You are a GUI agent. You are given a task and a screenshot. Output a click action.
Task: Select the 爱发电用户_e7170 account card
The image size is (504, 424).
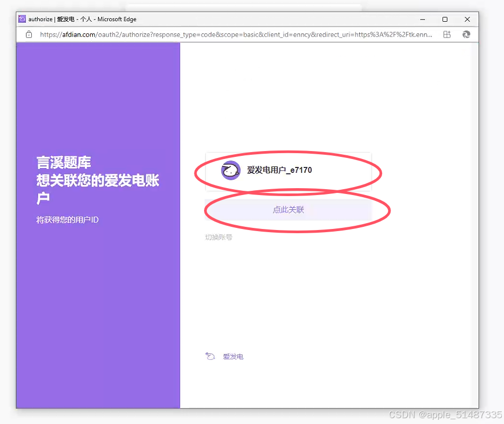coord(288,172)
